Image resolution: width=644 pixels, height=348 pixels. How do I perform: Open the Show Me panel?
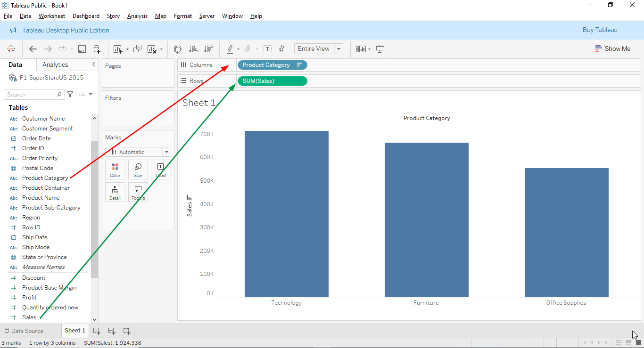[612, 49]
